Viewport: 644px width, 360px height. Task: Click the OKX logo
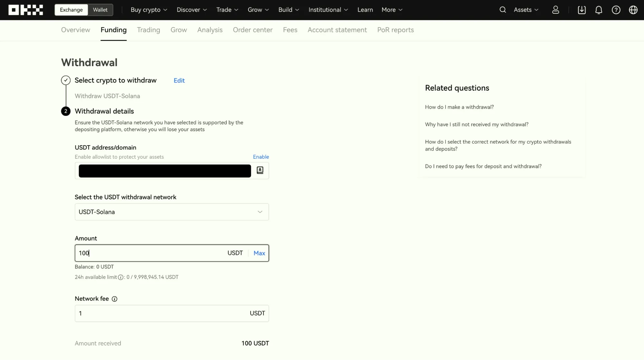click(26, 10)
